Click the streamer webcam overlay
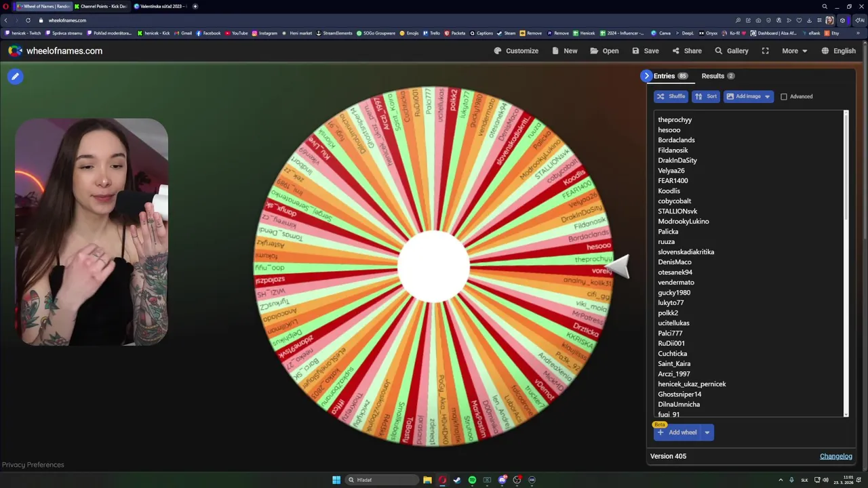Viewport: 868px width, 488px height. [x=92, y=232]
